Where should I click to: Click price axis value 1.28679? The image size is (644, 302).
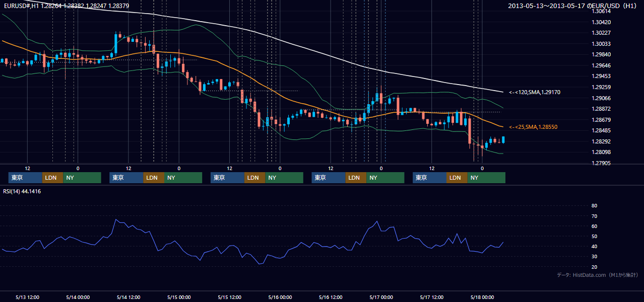[x=601, y=120]
